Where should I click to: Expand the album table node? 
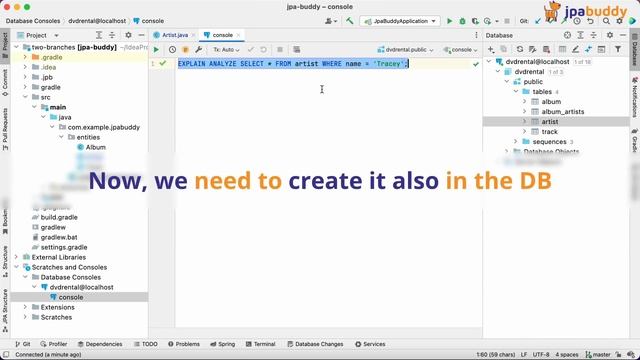pos(525,102)
